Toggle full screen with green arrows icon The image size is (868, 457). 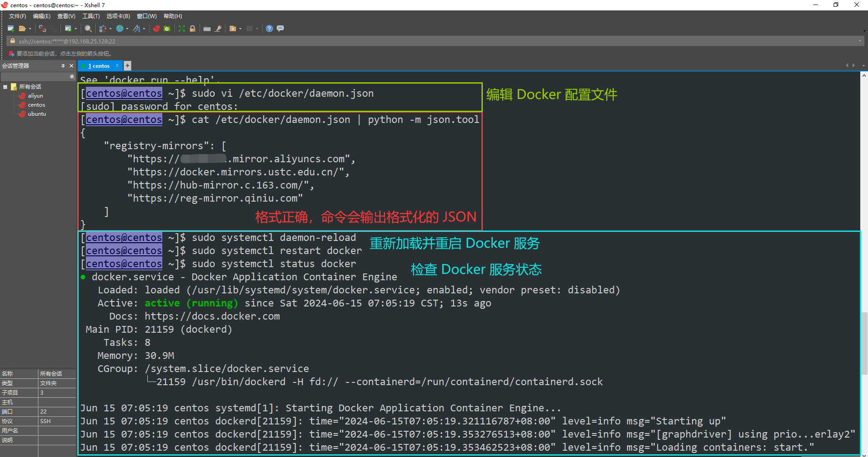pos(182,28)
